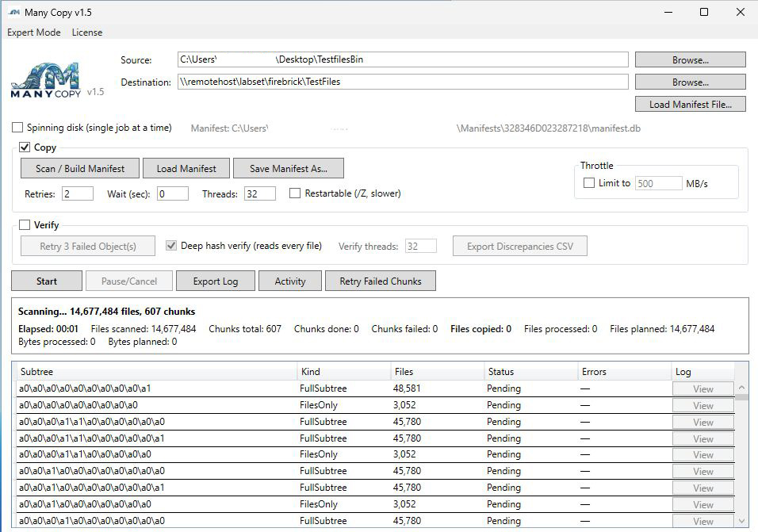This screenshot has width=758, height=532.
Task: Click Retry Failed Chunks
Action: (381, 281)
